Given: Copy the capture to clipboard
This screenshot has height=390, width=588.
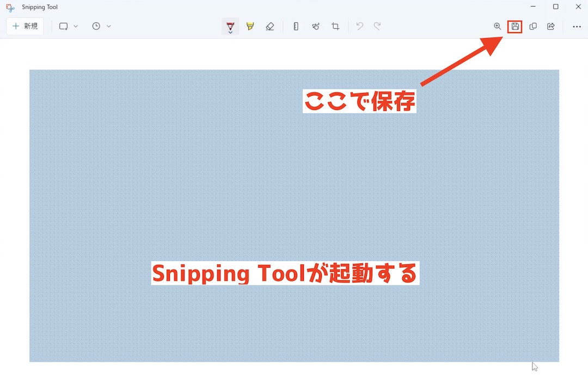Looking at the screenshot, I should (x=533, y=26).
